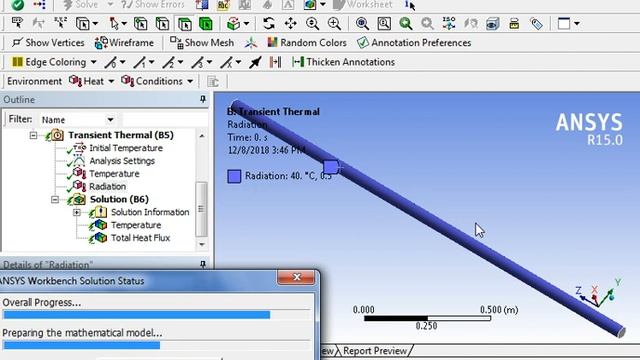
Task: Expand the Solution Information node
Action: 76,212
